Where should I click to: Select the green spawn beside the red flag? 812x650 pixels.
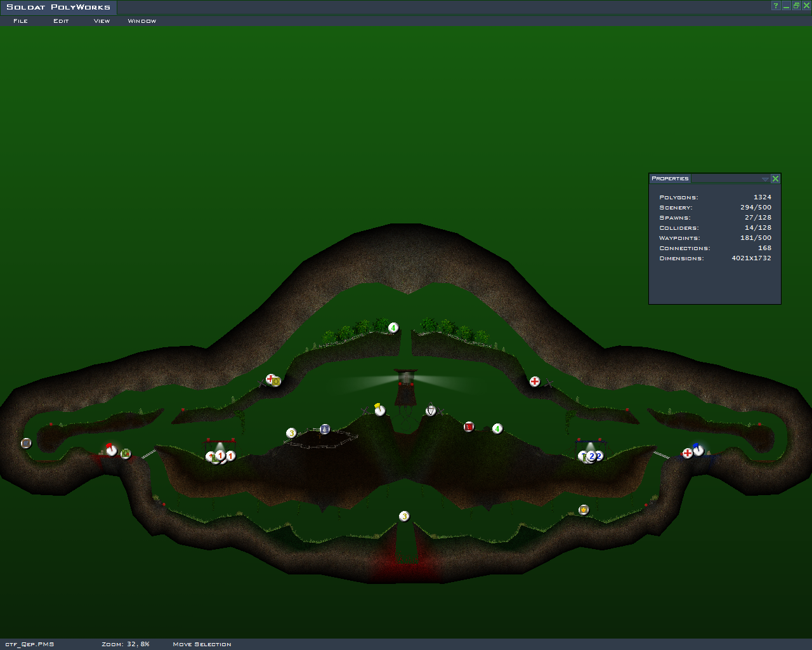click(x=126, y=453)
